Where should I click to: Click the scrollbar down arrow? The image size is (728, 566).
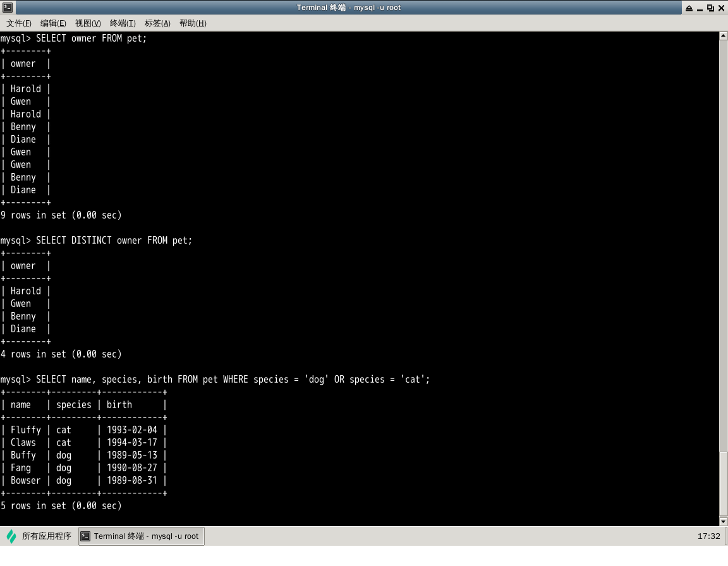click(724, 522)
